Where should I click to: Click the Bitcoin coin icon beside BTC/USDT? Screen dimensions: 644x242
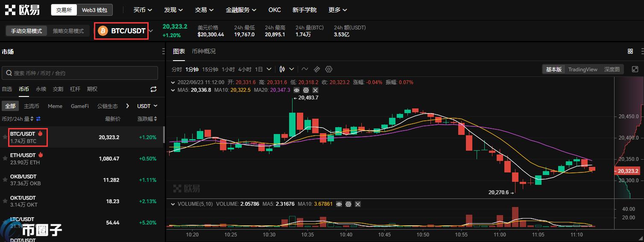(x=103, y=31)
